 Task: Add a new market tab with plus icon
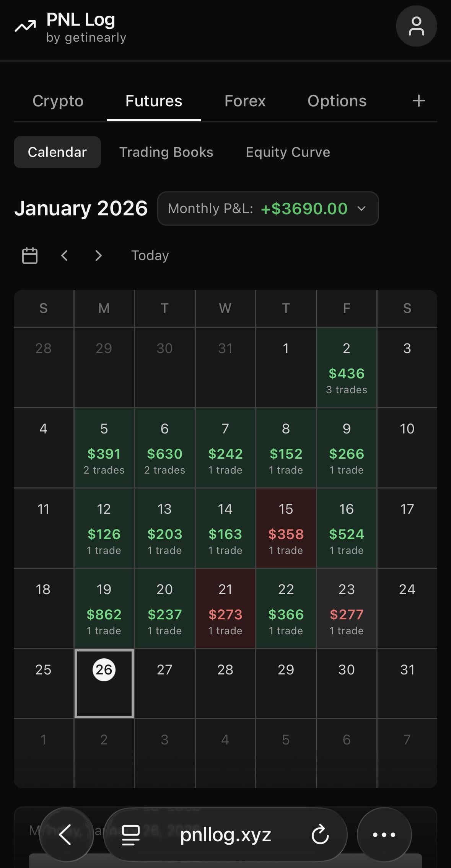[419, 101]
